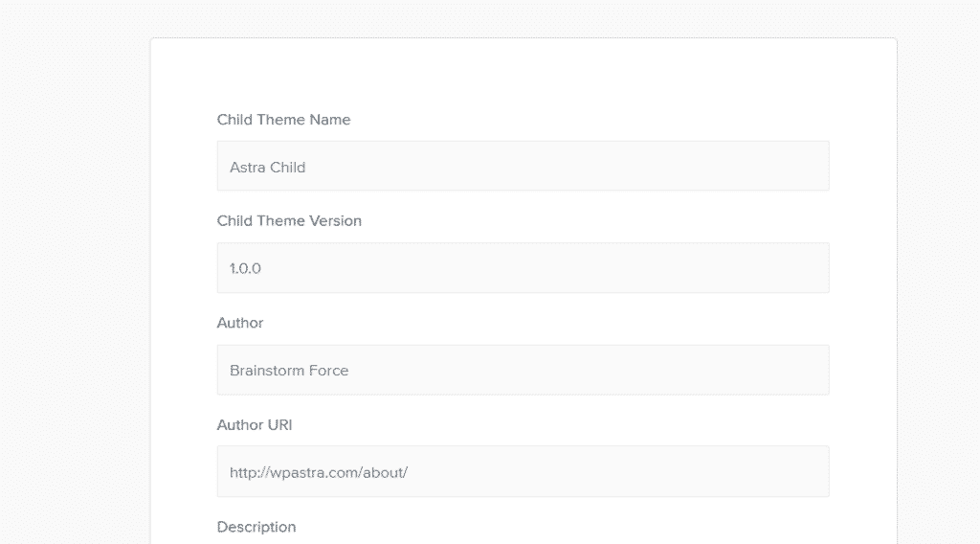
Task: Click the "Child Theme Version" label
Action: (289, 220)
